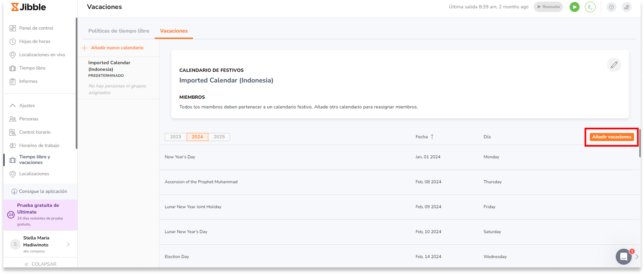Viewport: 644px width, 274px height.
Task: Switch to the 2025 year toggle
Action: pyautogui.click(x=219, y=137)
